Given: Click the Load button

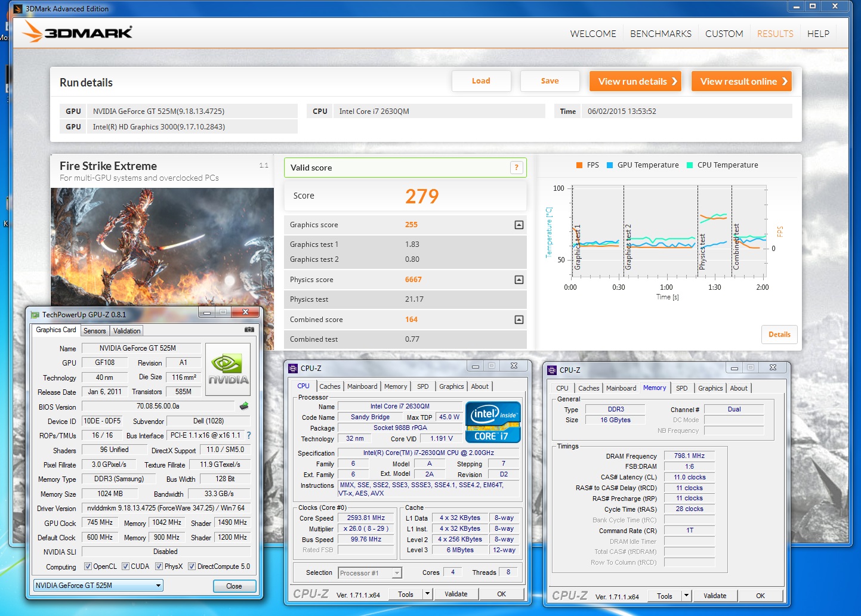Looking at the screenshot, I should coord(481,81).
